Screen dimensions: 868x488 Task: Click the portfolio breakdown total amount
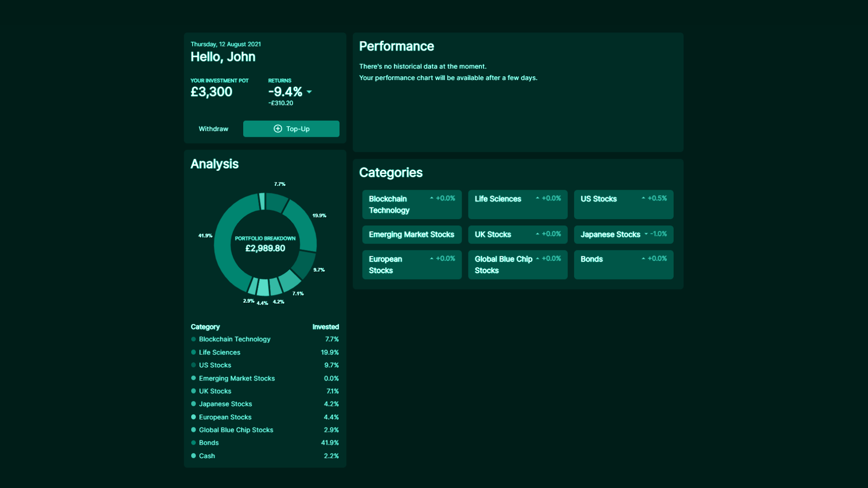265,248
